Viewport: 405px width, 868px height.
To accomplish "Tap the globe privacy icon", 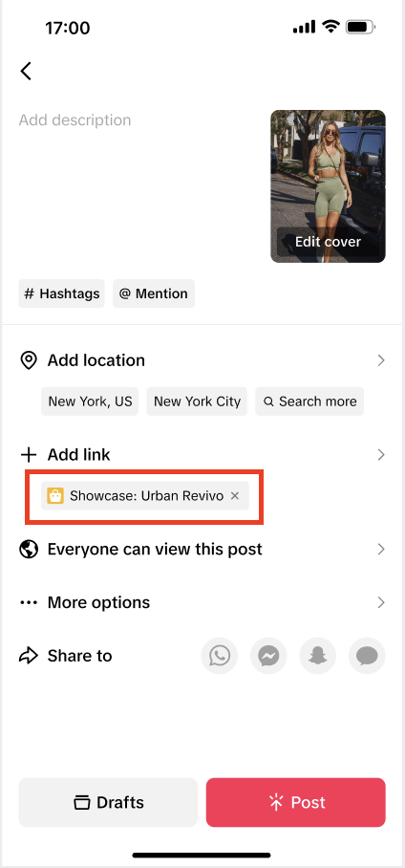I will (29, 549).
